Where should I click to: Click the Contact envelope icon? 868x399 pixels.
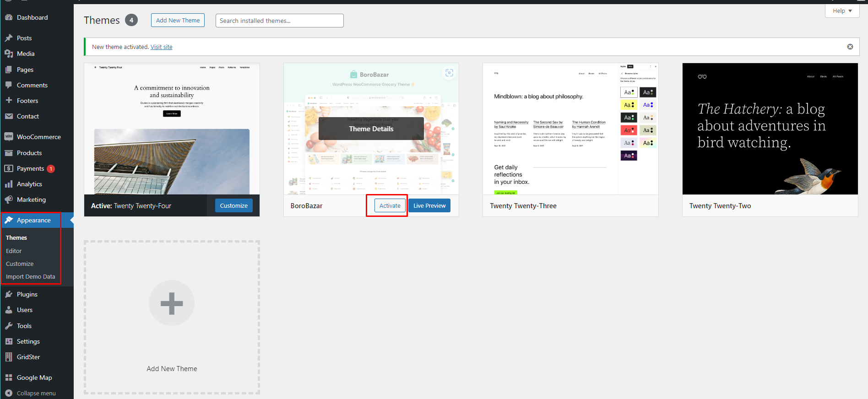pos(9,116)
